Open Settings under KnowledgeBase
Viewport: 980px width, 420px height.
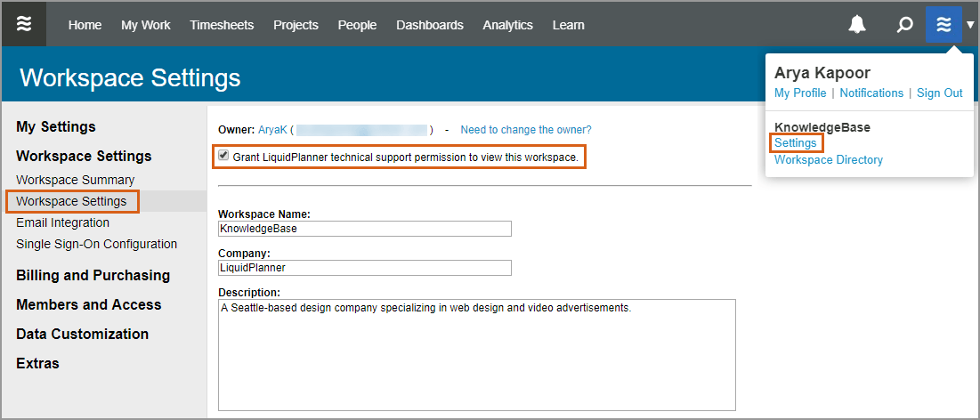[x=795, y=143]
